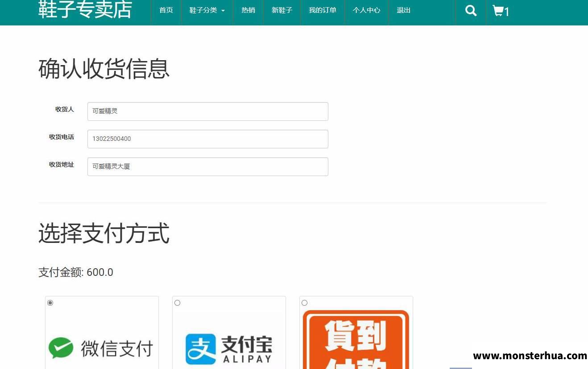Click the orange 货到付款 image
The height and width of the screenshot is (369, 588).
(356, 340)
